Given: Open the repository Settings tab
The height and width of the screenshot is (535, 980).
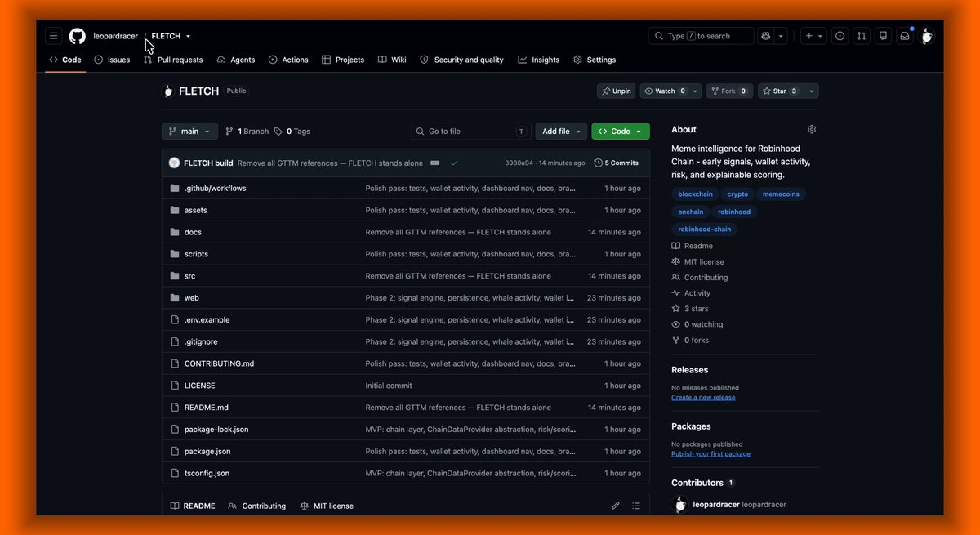Looking at the screenshot, I should pos(595,60).
